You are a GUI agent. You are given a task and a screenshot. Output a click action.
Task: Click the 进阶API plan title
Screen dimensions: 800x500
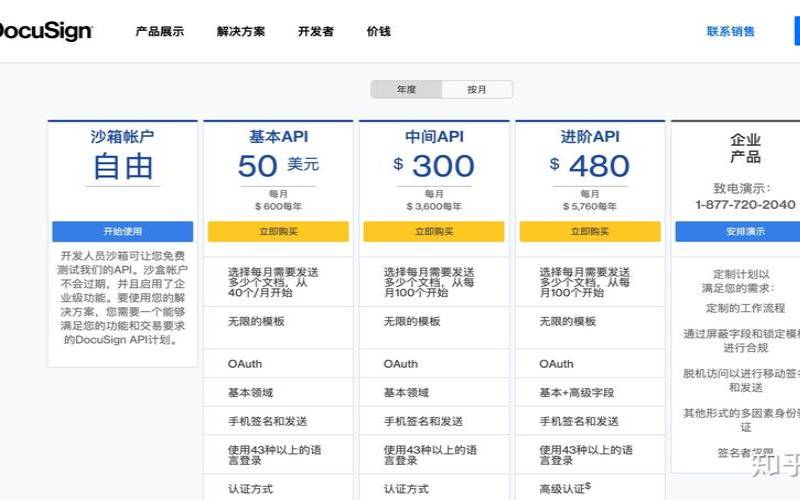(x=590, y=137)
